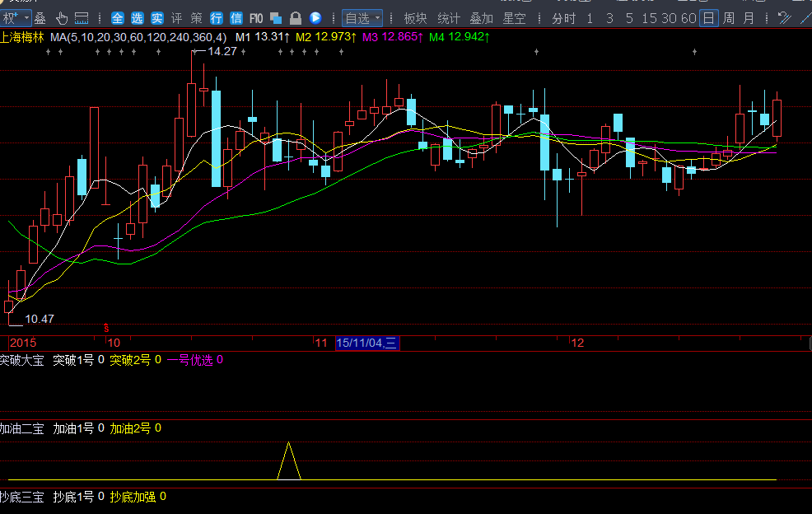Screen dimensions: 812x514
Task: Click the 星空 toolbar button
Action: pyautogui.click(x=515, y=17)
